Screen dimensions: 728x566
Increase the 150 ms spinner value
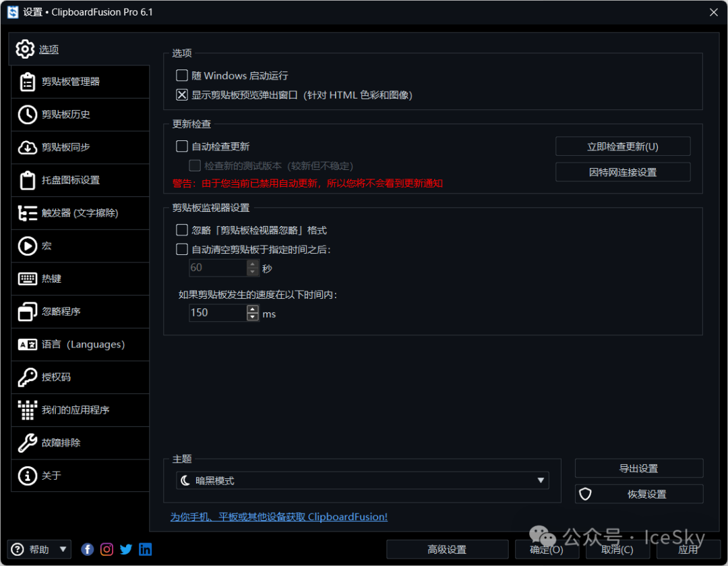253,309
